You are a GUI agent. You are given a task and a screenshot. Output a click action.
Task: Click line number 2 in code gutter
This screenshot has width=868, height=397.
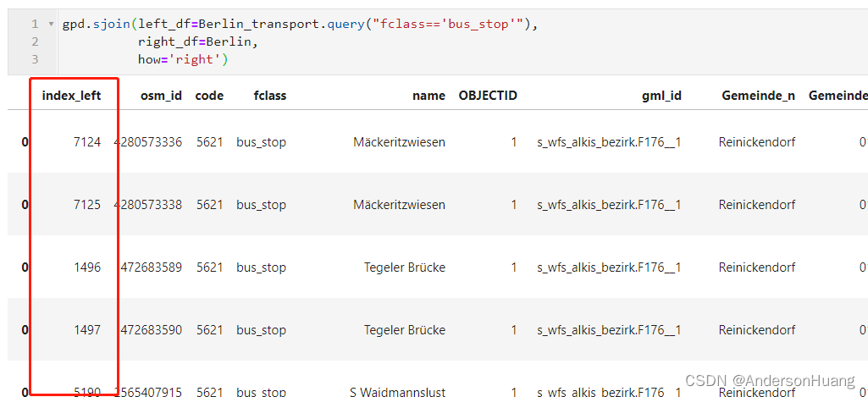point(36,41)
